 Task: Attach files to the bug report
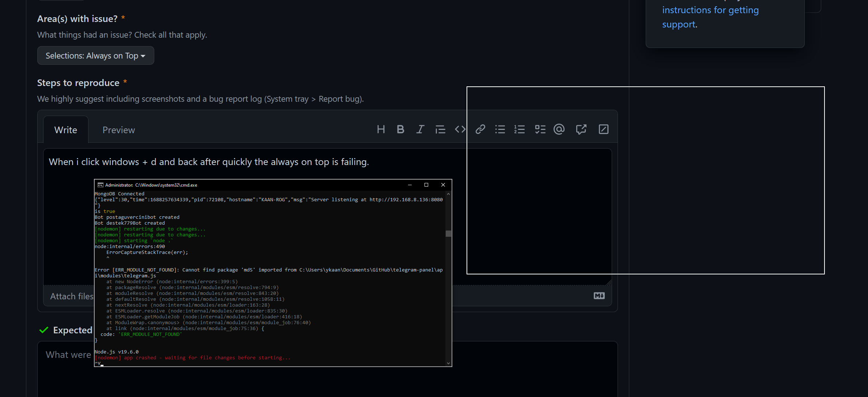72,296
